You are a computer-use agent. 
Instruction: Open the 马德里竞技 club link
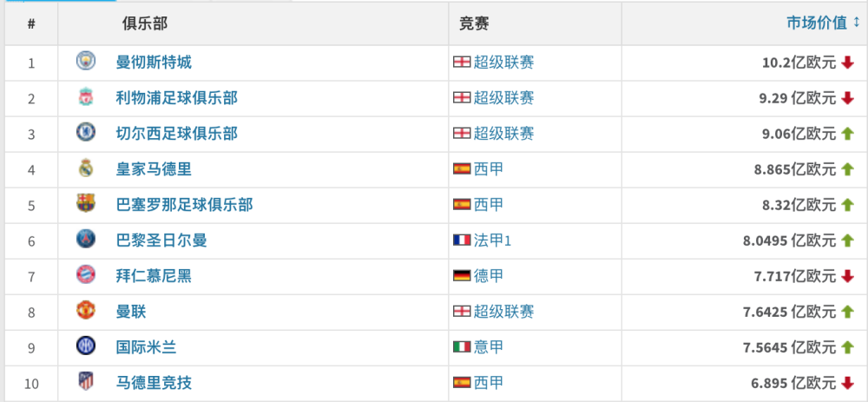pyautogui.click(x=154, y=383)
